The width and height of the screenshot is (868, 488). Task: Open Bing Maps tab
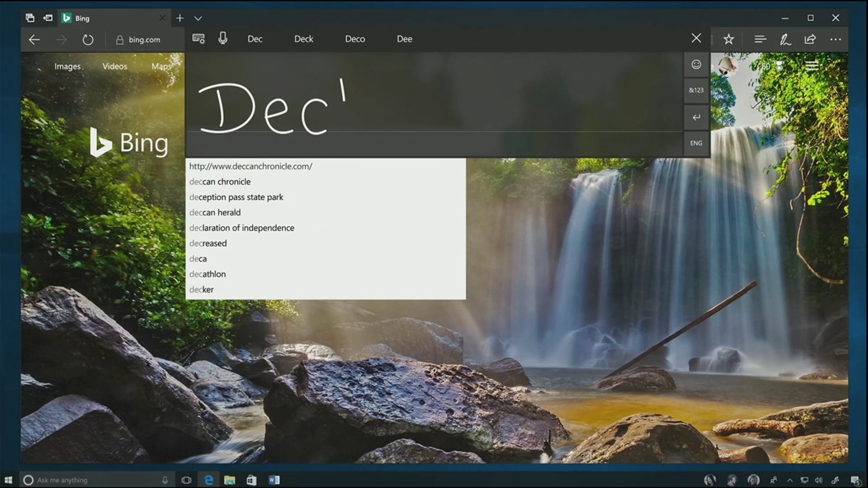[x=161, y=66]
